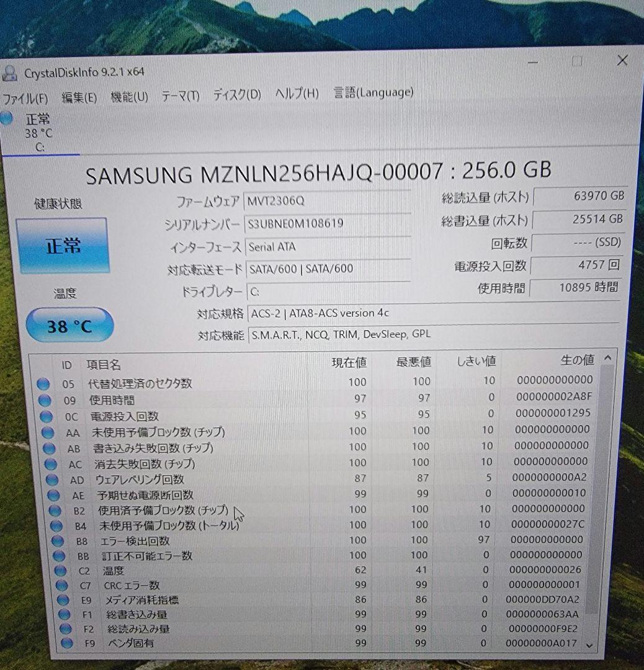
Task: Select the 予期せぬ電源断回数 row text
Action: (145, 495)
